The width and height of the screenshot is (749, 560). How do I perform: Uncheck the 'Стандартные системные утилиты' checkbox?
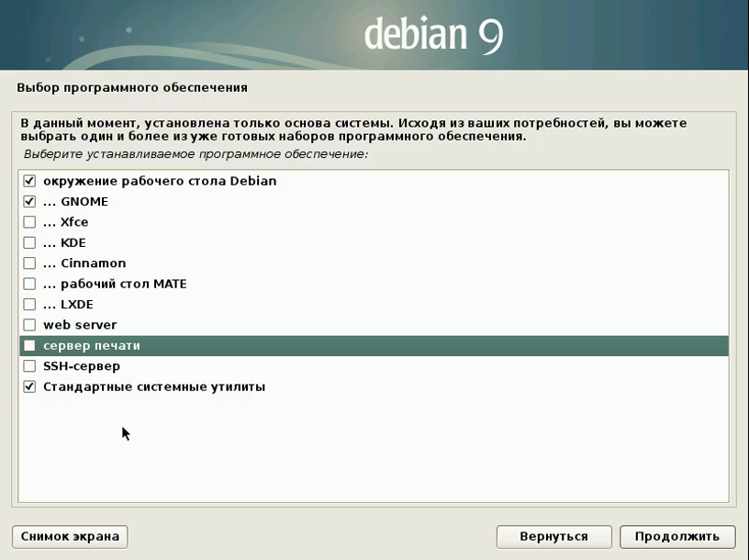coord(29,387)
